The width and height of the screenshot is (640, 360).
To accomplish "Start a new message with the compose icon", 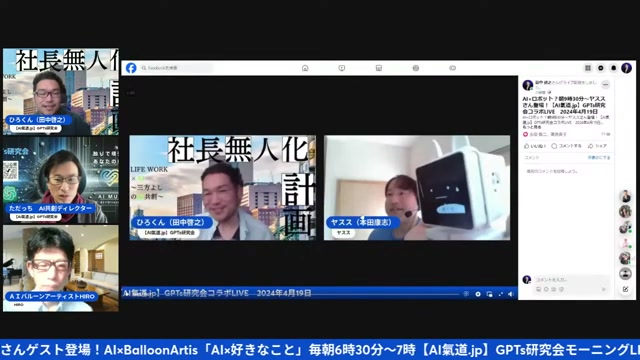I will 625,289.
